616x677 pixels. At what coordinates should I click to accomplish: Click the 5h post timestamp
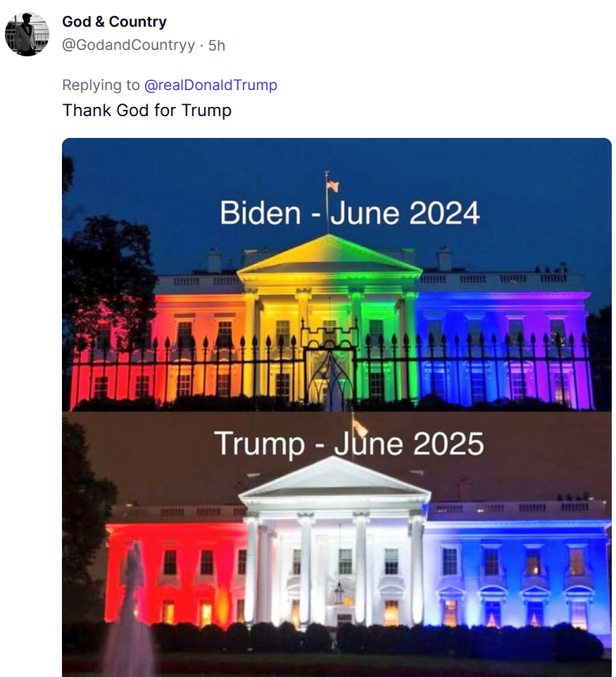pos(216,45)
